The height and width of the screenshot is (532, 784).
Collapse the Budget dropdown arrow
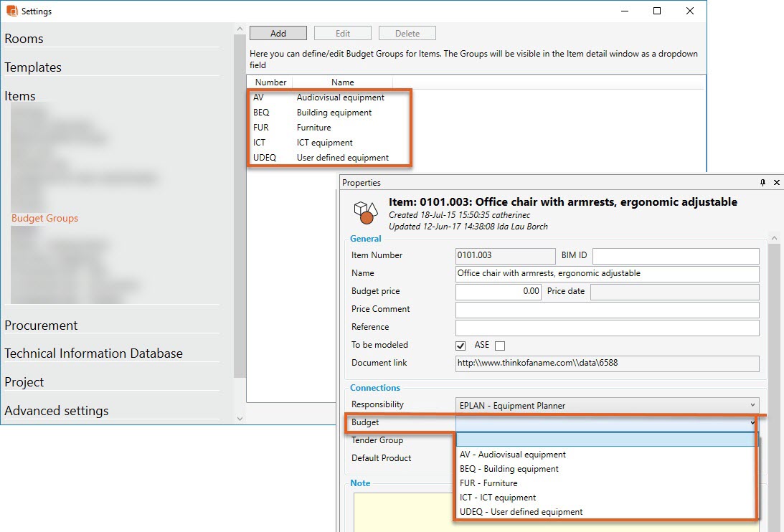(x=752, y=423)
